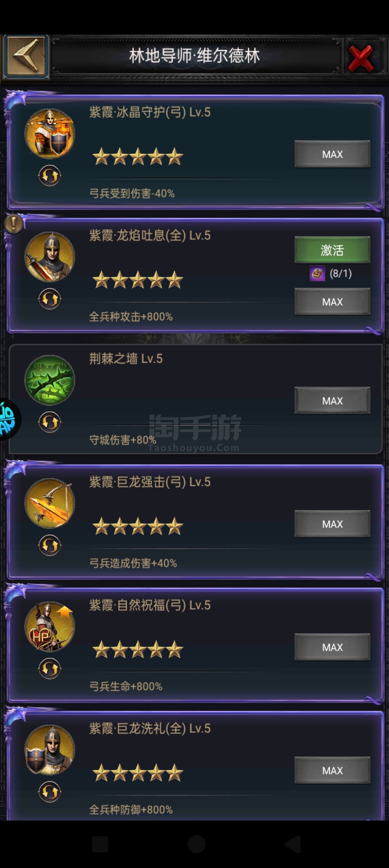Viewport: 389px width, 868px height.
Task: Select the 紫霞·巨龙洗礼(全) shield knight icon
Action: [50, 750]
